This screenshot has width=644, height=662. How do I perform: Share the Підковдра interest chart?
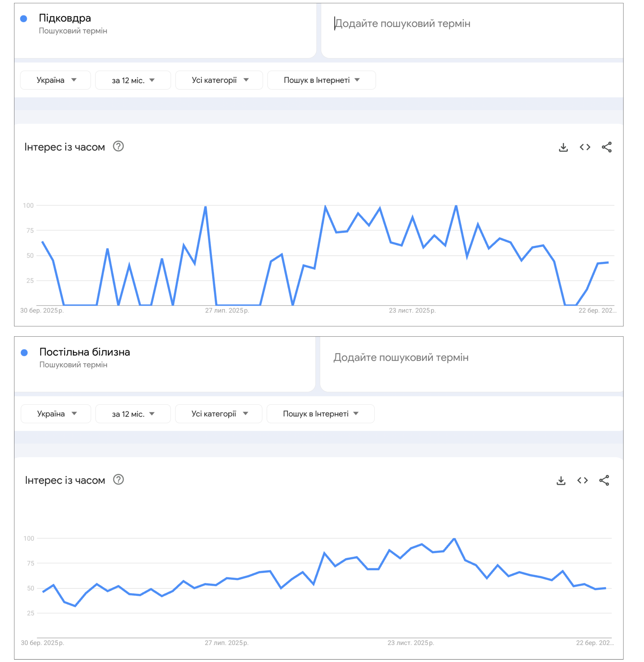coord(606,147)
